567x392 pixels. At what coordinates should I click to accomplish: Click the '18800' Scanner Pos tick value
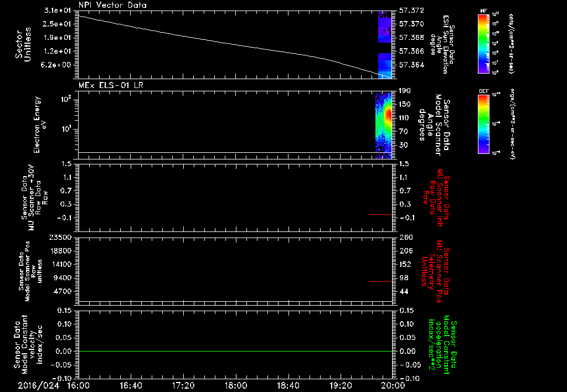point(61,251)
